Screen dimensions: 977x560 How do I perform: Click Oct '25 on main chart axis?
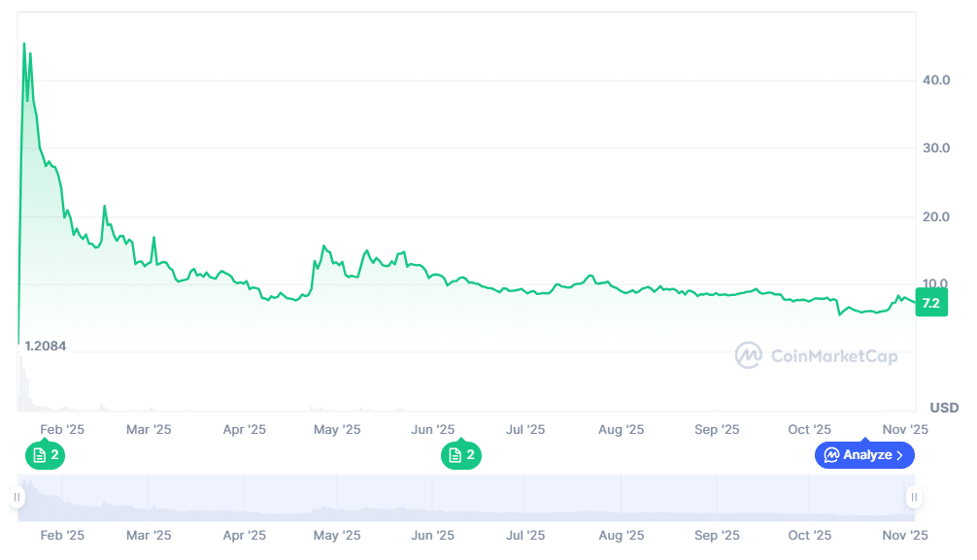(809, 429)
